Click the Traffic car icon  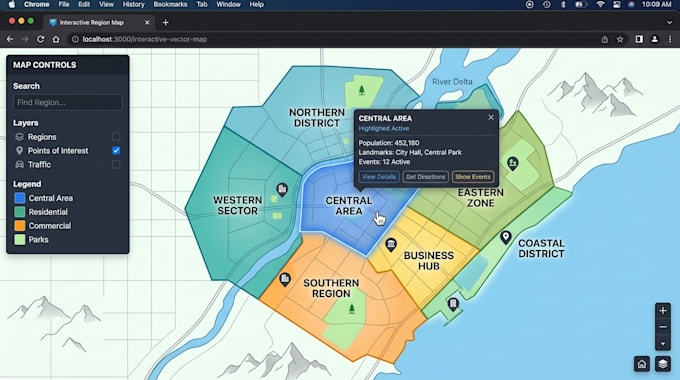[19, 164]
